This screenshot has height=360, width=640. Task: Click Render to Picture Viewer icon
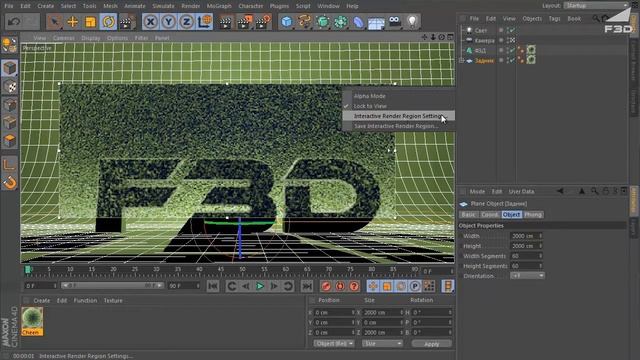[244, 22]
